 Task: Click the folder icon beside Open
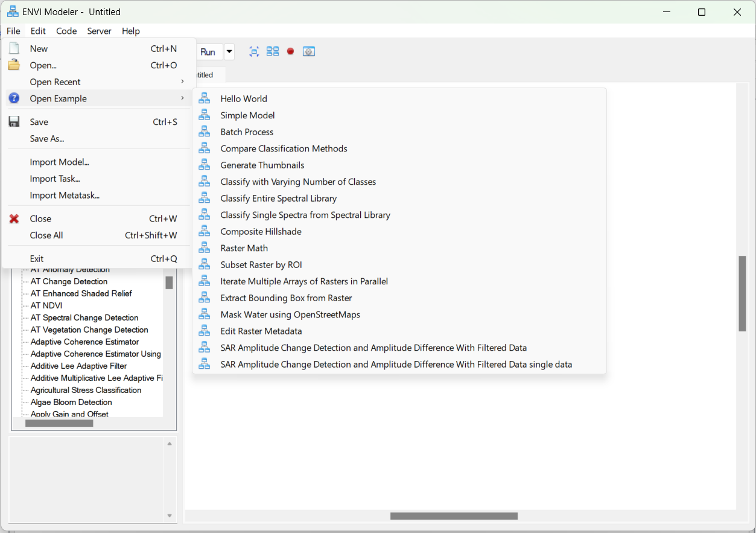[x=14, y=65]
